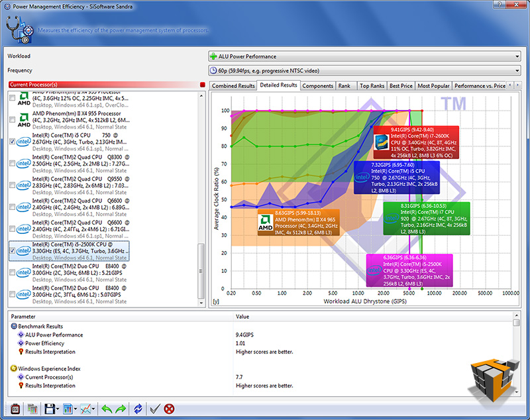The image size is (530, 420).
Task: Go forward with the green right arrow
Action: pyautogui.click(x=121, y=409)
